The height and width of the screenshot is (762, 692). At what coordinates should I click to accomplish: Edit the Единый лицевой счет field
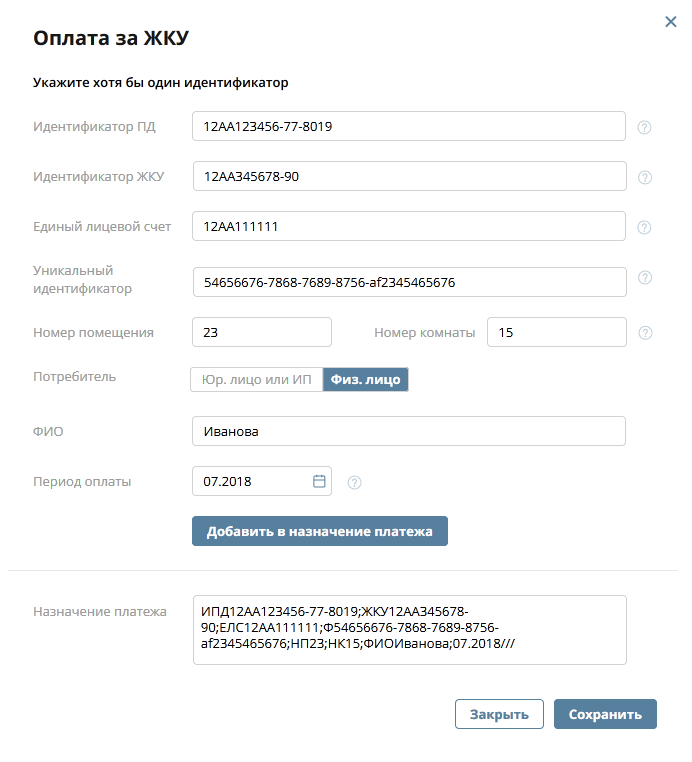tap(409, 226)
